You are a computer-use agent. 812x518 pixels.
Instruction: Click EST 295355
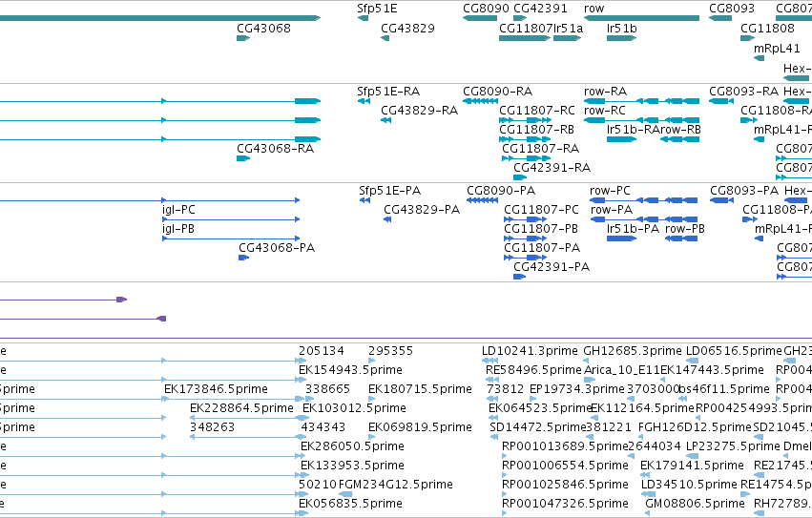click(391, 351)
